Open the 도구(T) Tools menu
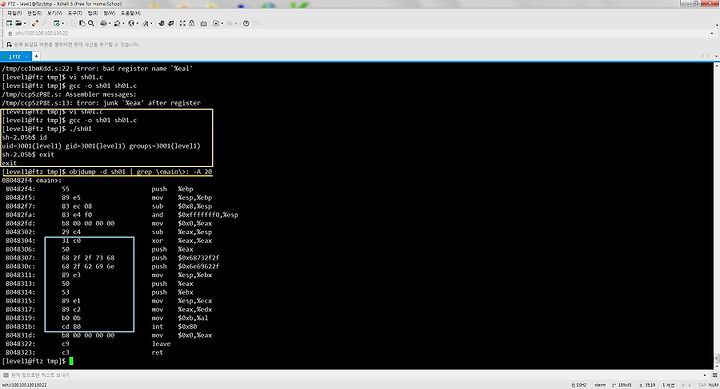The image size is (720, 389). click(x=75, y=13)
